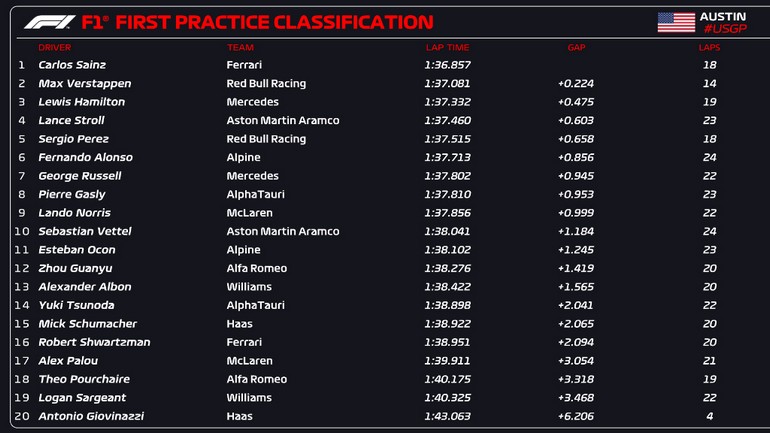Select the #USGP hashtag
The height and width of the screenshot is (433, 770).
click(723, 29)
